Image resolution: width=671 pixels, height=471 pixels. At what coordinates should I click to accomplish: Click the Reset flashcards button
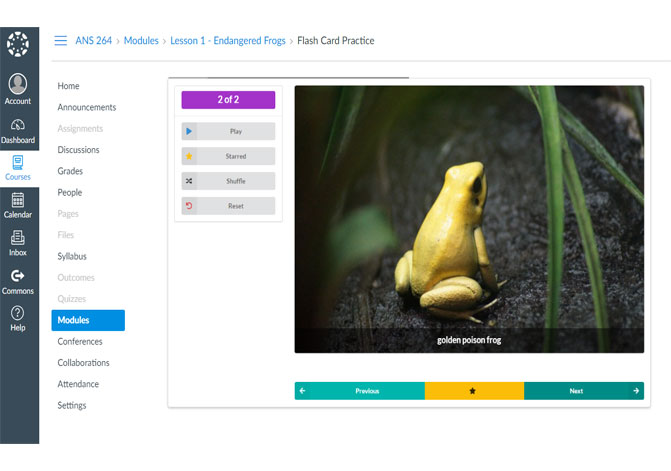pyautogui.click(x=229, y=206)
